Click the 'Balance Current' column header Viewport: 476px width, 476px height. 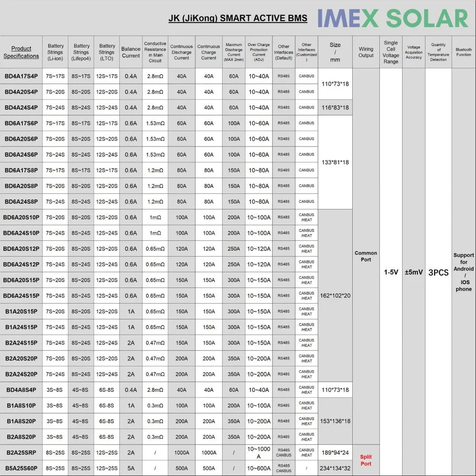131,52
